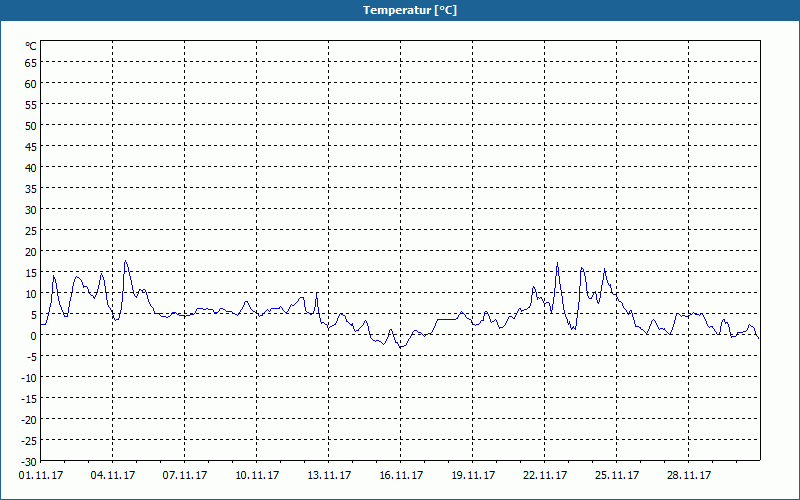
Task: Select the 07.11.17 date label
Action: [x=185, y=475]
